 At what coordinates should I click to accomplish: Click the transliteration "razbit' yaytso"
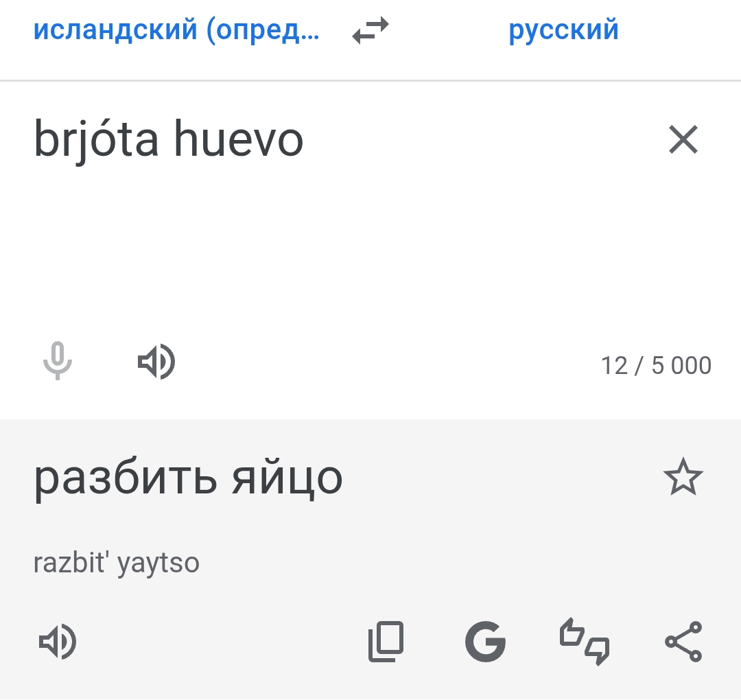[x=117, y=563]
